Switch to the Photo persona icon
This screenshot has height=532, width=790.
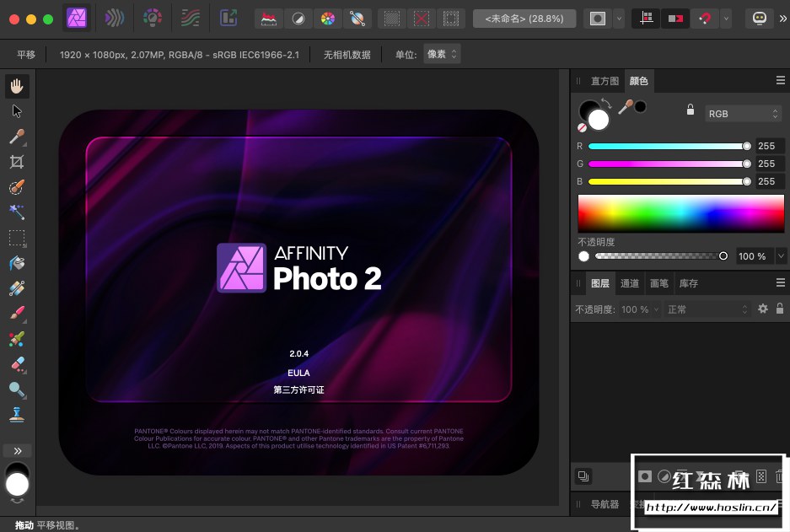(77, 19)
